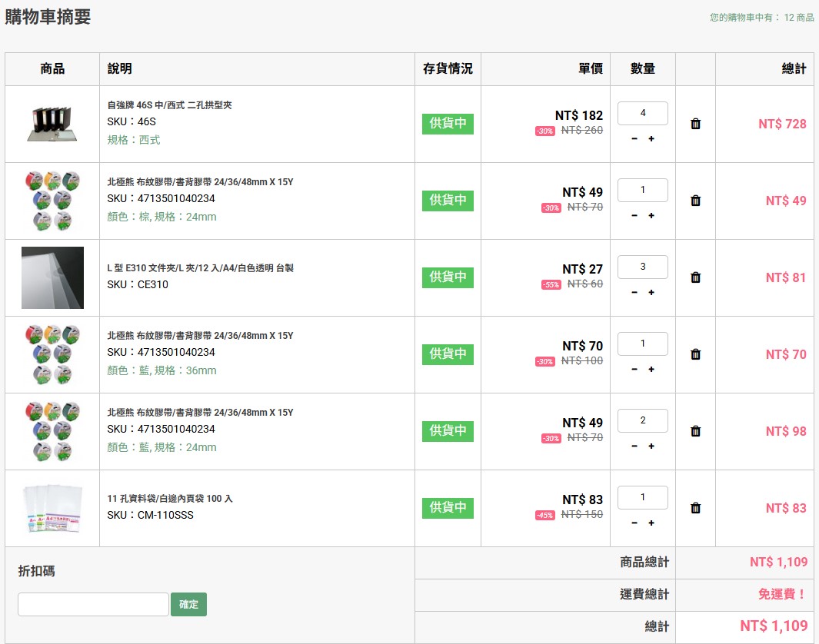The width and height of the screenshot is (819, 644).
Task: Select quantity field of brown 24mm tape
Action: [642, 190]
